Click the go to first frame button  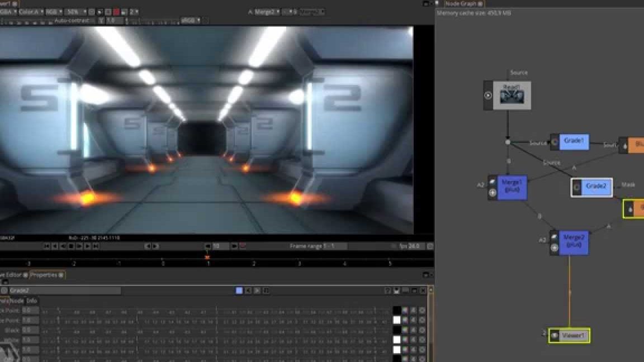[46, 245]
